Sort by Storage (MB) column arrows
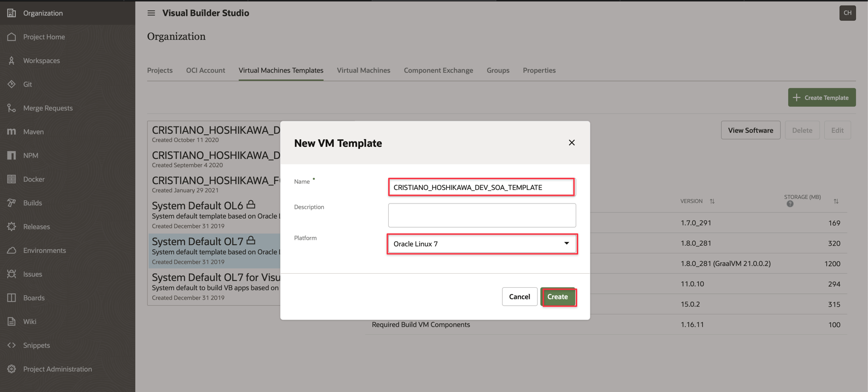 pos(836,201)
